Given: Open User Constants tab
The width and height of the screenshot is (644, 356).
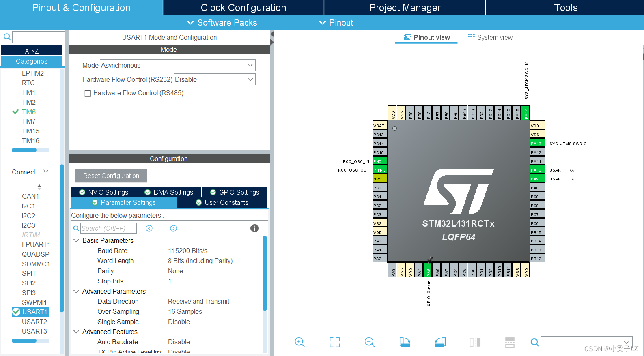Looking at the screenshot, I should click(x=222, y=202).
